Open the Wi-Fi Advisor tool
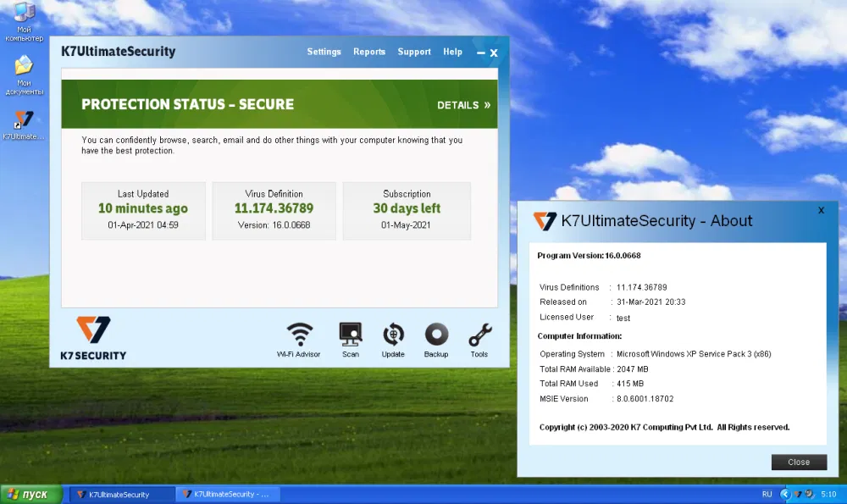 pos(299,340)
